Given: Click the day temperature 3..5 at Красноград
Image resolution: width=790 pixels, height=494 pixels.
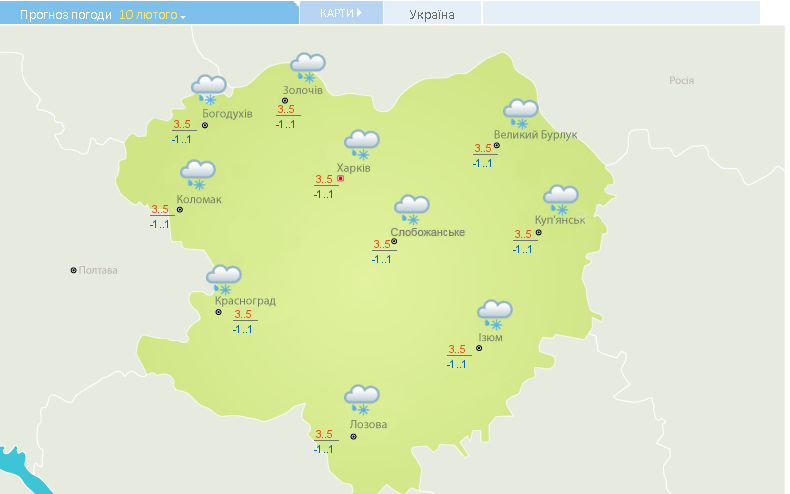Looking at the screenshot, I should (x=243, y=315).
